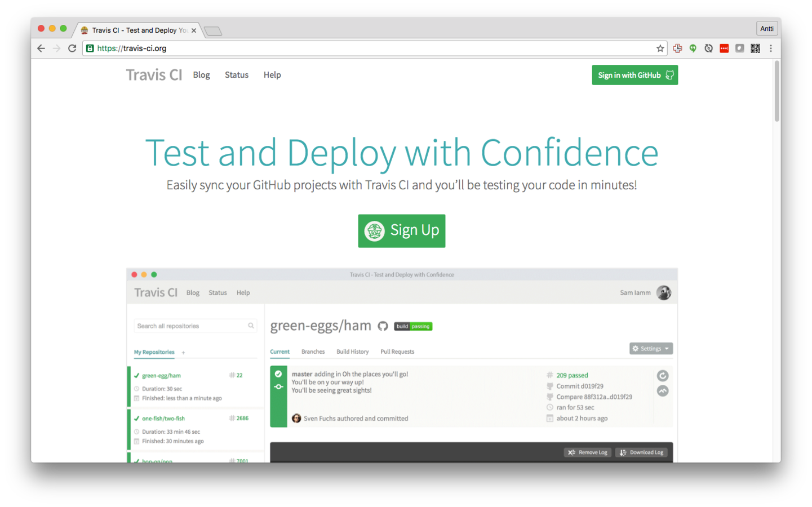Click the Status link in the preview header

[x=218, y=293]
